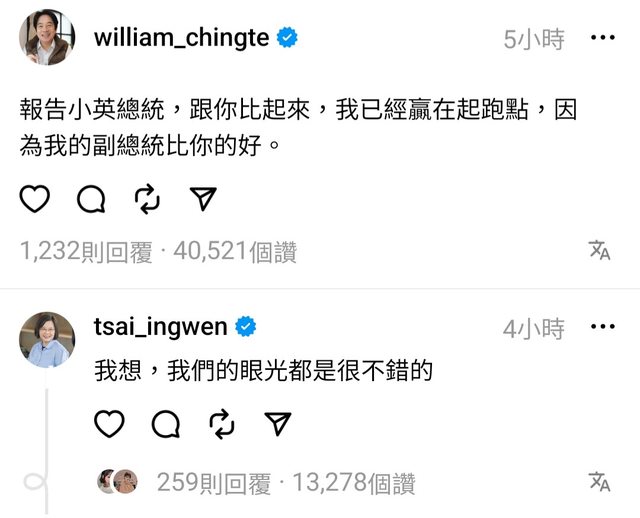Open reply bubble on william_chingte's post

(x=91, y=199)
